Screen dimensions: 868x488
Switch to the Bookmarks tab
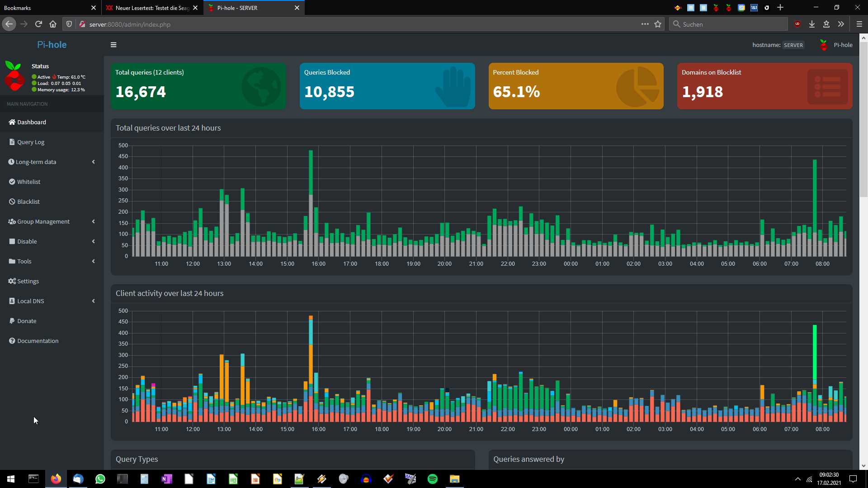(x=50, y=8)
